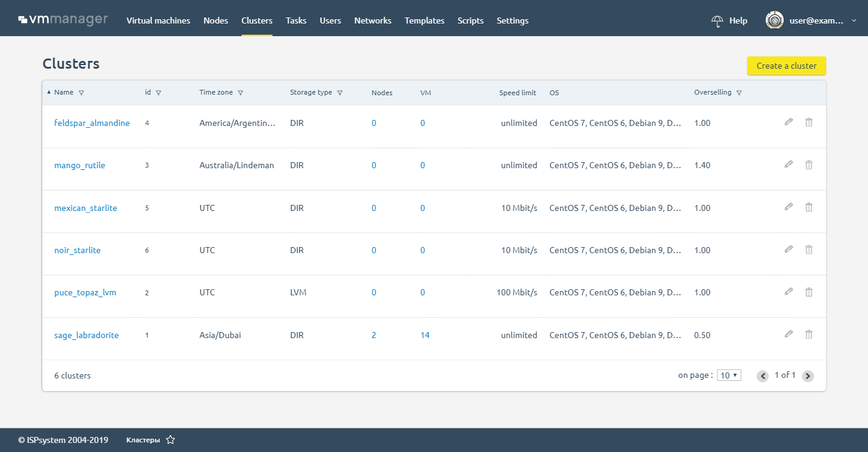The width and height of the screenshot is (868, 452).
Task: Select the Australia/Lindeman time zone cell
Action: click(x=237, y=165)
